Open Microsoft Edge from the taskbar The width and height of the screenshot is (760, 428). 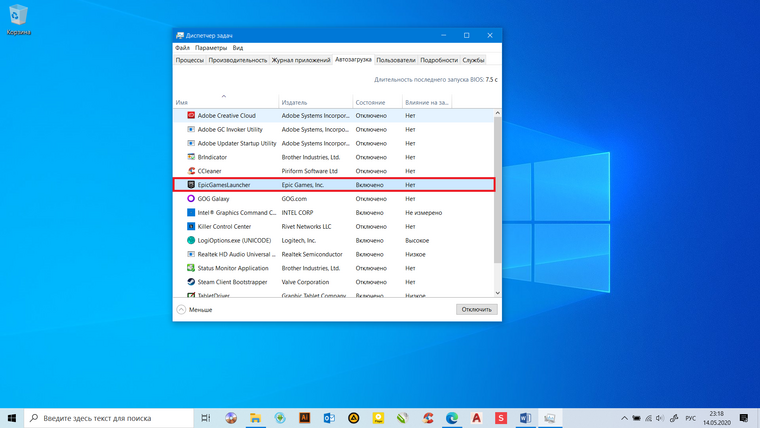click(452, 418)
